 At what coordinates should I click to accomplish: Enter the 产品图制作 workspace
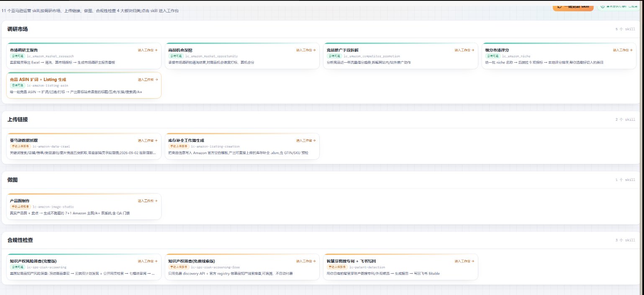coord(148,201)
